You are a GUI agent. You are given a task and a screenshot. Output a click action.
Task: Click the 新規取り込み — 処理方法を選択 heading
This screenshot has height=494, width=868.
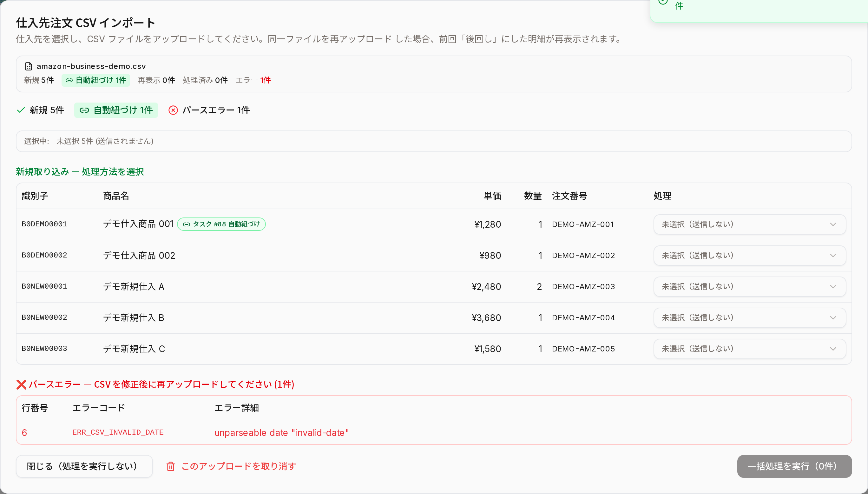pos(80,172)
